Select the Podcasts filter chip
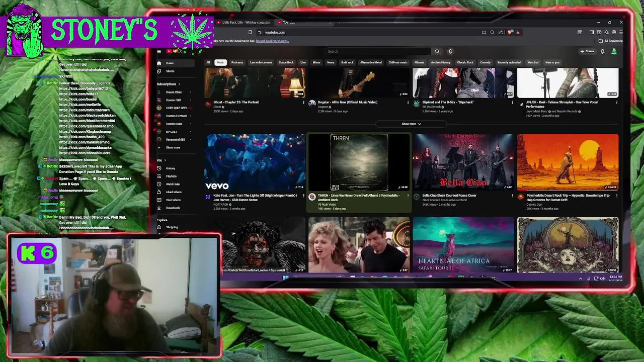Image resolution: width=644 pixels, height=362 pixels. [x=237, y=62]
